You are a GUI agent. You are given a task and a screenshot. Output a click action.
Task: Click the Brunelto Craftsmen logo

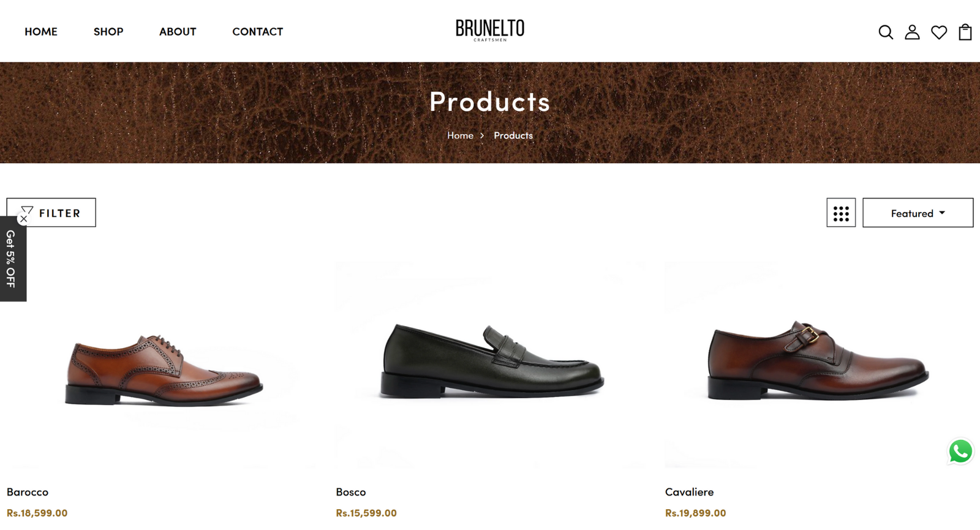[x=490, y=30]
